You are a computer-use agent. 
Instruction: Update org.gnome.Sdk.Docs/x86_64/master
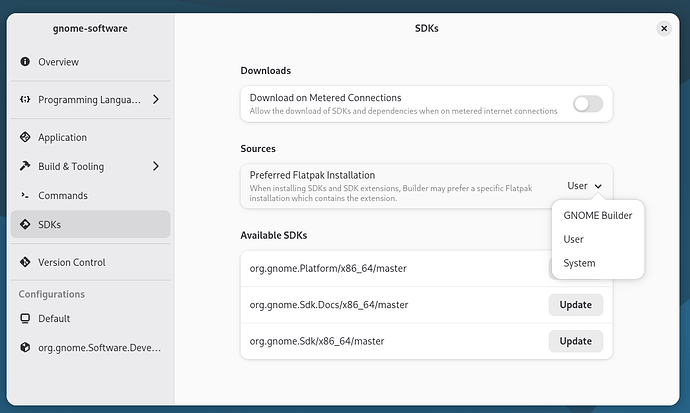pyautogui.click(x=576, y=305)
